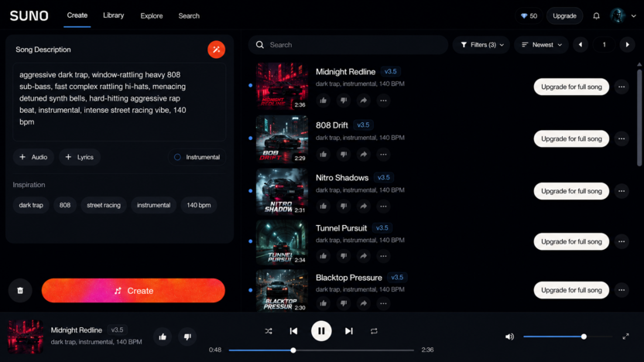The height and width of the screenshot is (362, 644).
Task: Open the Search tab in top navigation
Action: pyautogui.click(x=189, y=16)
